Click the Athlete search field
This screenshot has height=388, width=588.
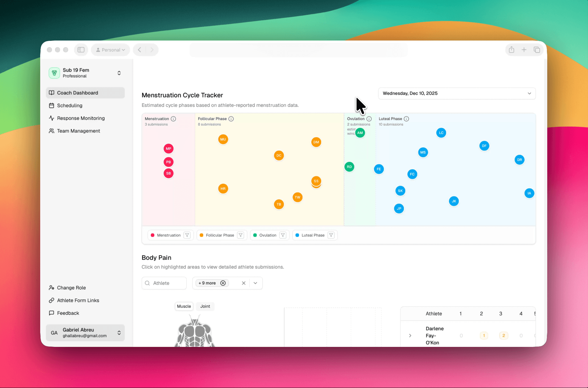(164, 283)
